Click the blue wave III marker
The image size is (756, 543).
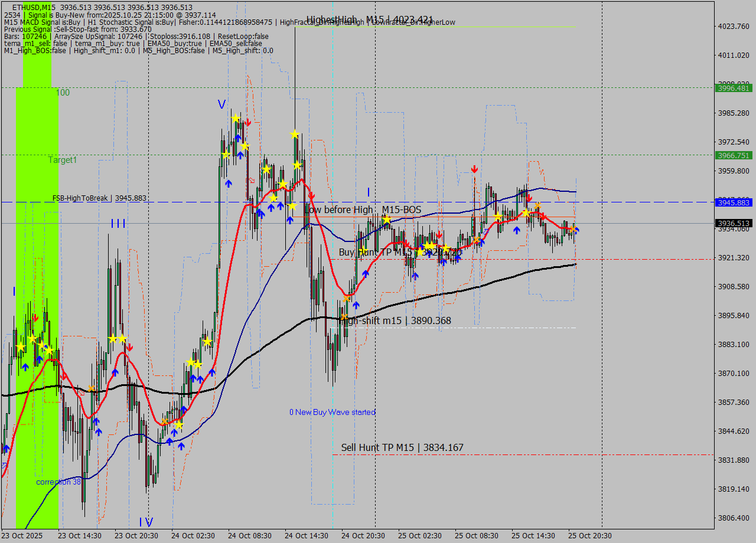pos(118,223)
